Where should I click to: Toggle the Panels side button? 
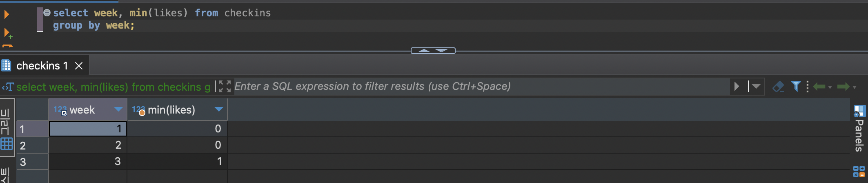pos(859,129)
